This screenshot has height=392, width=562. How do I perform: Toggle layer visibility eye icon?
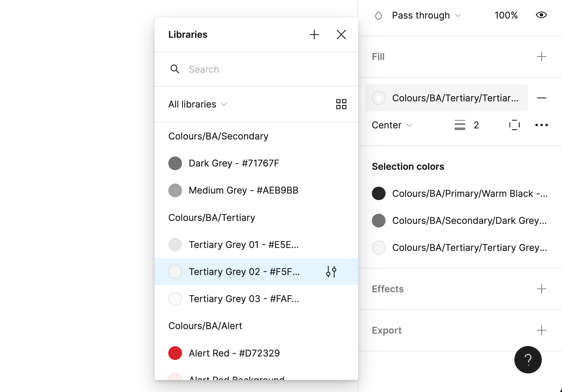(541, 15)
